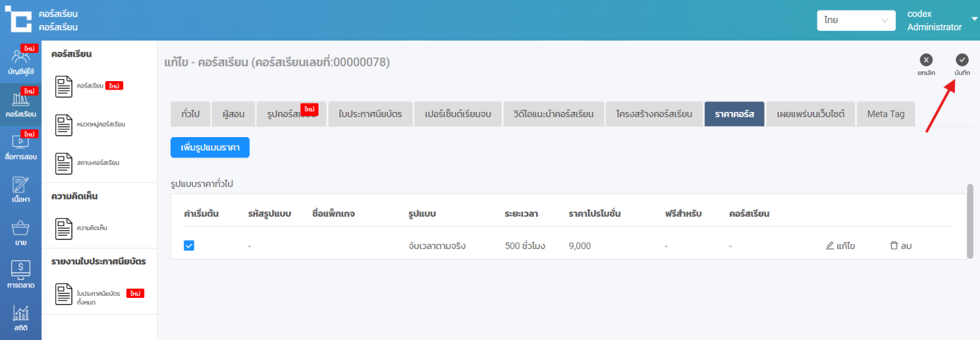Open teaching media (สื่อการสอน) sidebar icon
980x340 pixels.
click(20, 146)
